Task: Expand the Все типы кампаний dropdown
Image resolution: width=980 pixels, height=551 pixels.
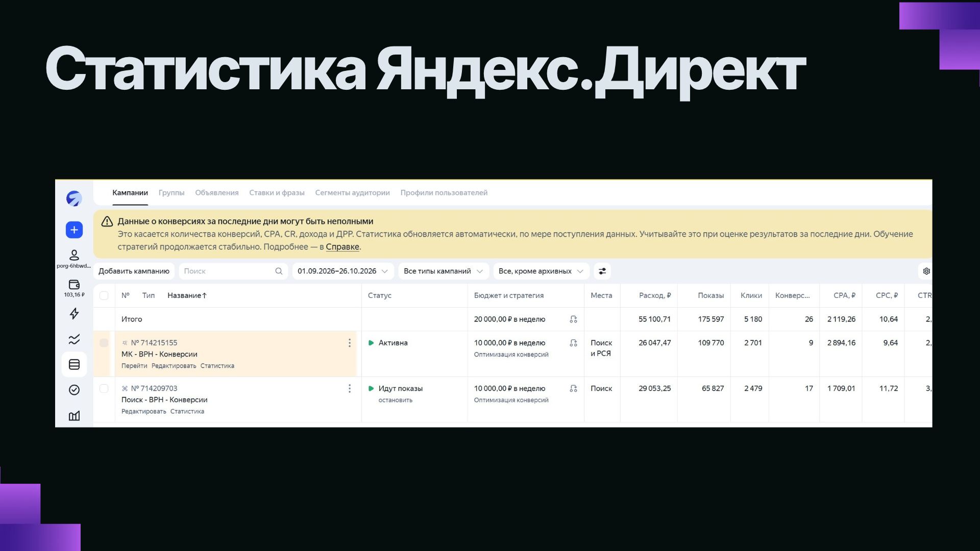Action: (443, 271)
